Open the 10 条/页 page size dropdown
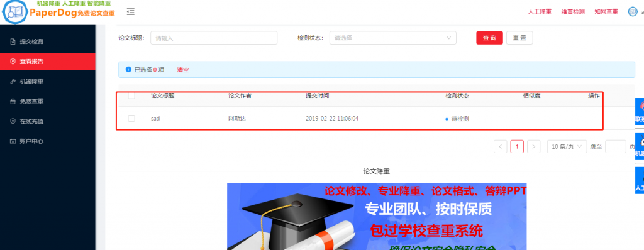The image size is (644, 250). coord(567,146)
